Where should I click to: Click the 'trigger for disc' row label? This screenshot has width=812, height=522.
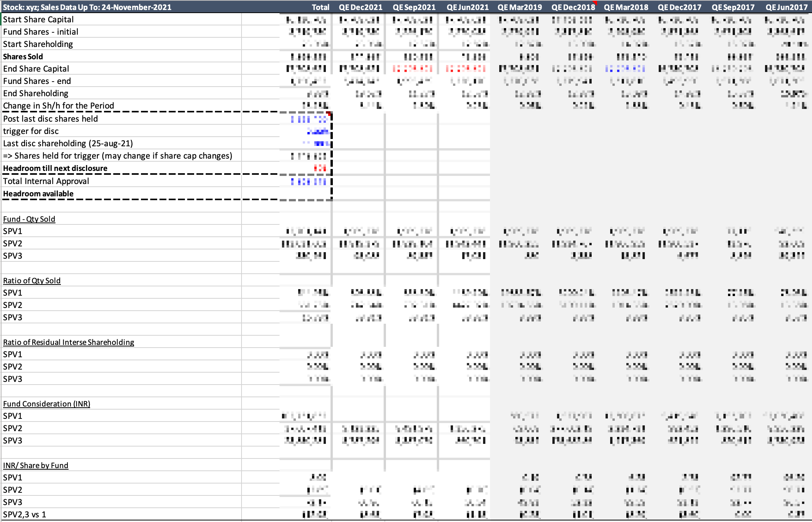[x=31, y=131]
